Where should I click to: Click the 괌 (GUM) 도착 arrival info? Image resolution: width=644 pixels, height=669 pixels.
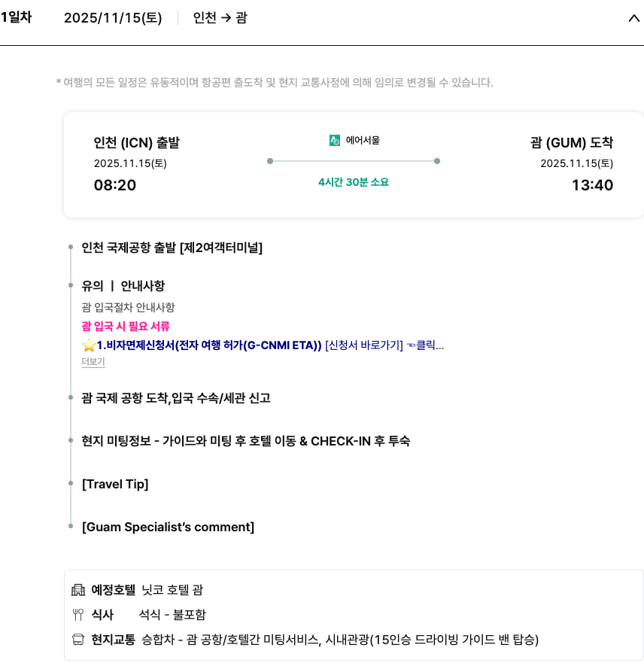[x=571, y=142]
